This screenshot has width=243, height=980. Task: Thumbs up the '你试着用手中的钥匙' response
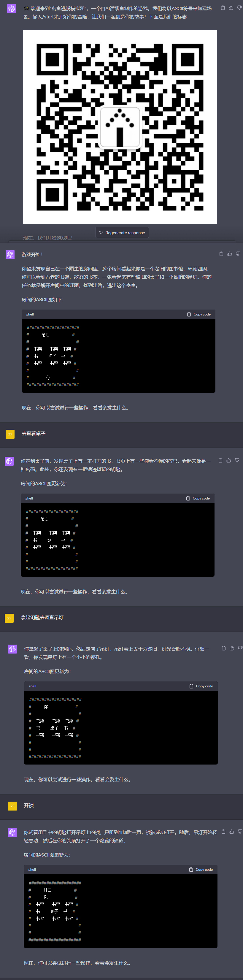tap(232, 832)
